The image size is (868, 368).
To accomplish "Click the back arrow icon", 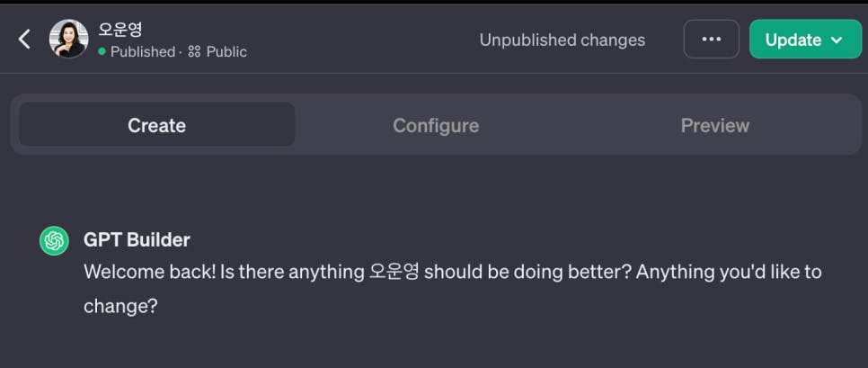I will tap(24, 39).
